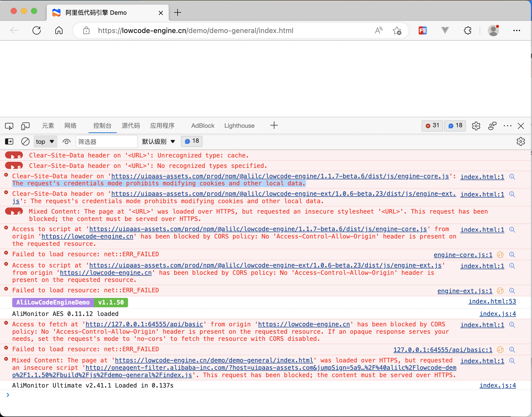
Task: Open the DevTools settings gear
Action: (x=476, y=126)
